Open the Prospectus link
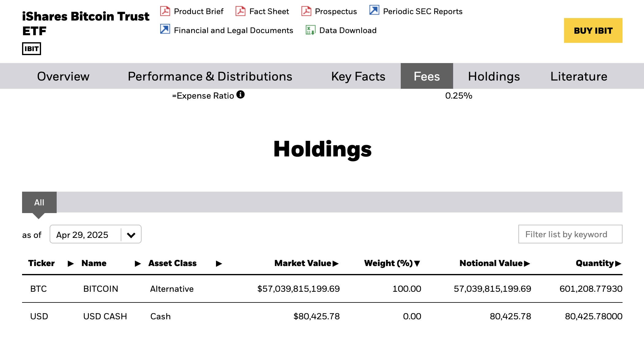This screenshot has height=349, width=644. [x=336, y=11]
